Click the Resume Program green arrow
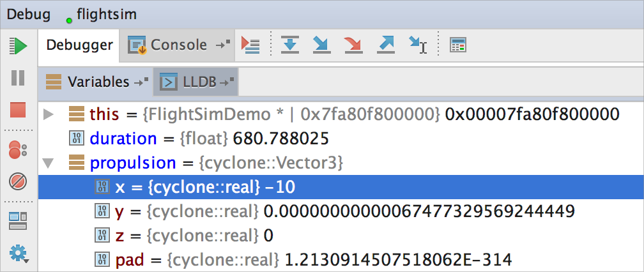This screenshot has width=644, height=272. click(x=18, y=45)
